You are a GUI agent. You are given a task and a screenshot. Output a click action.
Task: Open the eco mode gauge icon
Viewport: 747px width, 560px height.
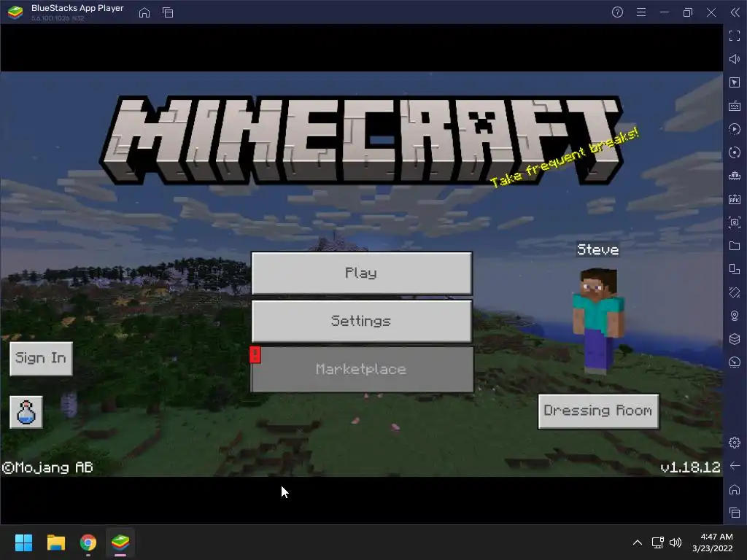734,362
